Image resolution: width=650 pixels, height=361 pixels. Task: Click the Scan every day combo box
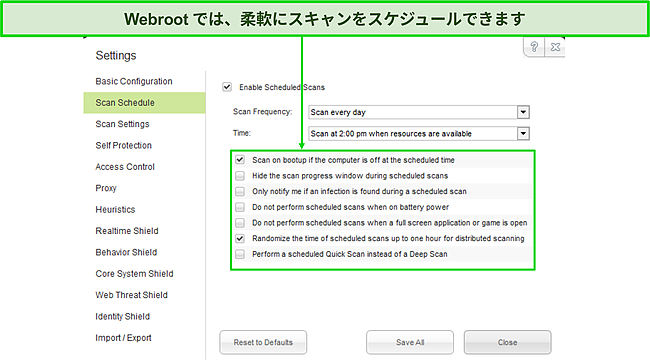tap(419, 112)
